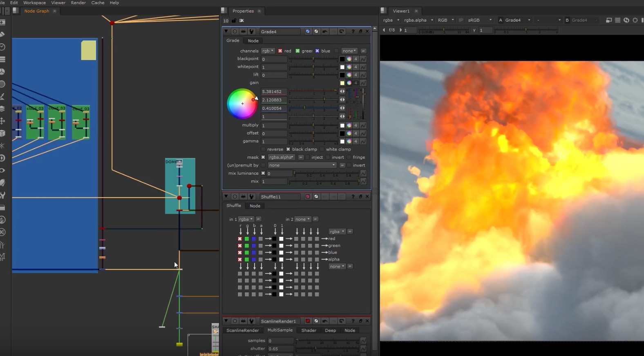This screenshot has height=356, width=644.
Task: Collapse the Shuffle11 properties panel arrow
Action: pos(226,196)
